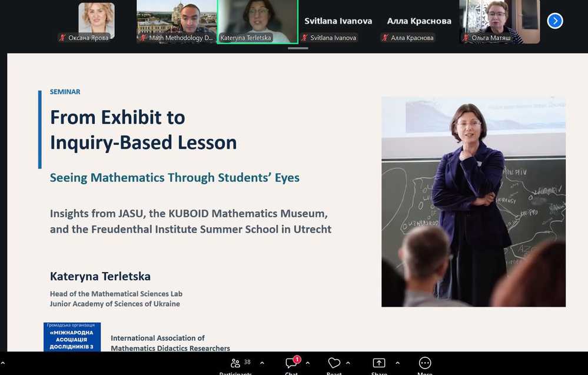Click "Mathematics Didactics Researchers" text
The width and height of the screenshot is (588, 375).
(170, 348)
